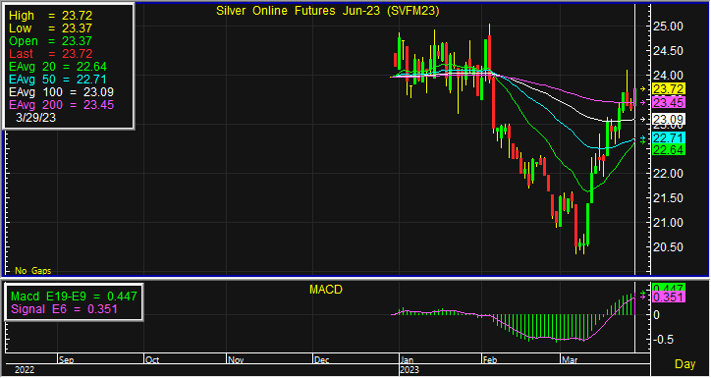711x378 pixels.
Task: Click EAvg 50 = 22.71 legend entry
Action: (58, 80)
